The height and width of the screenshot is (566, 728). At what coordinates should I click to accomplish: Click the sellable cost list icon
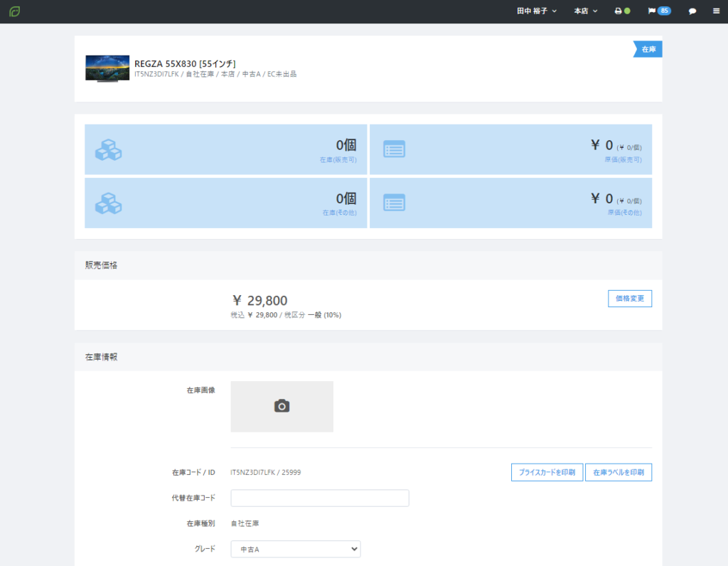click(394, 149)
